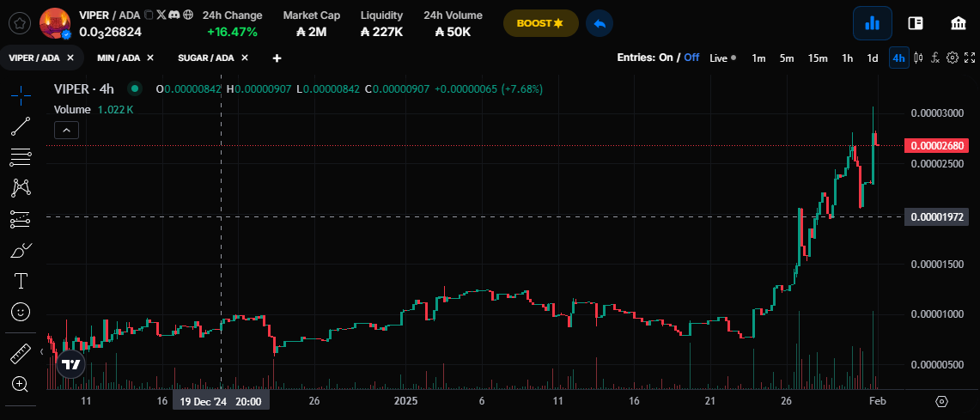The image size is (980, 420).
Task: Click the 2025 date axis label
Action: coord(405,400)
